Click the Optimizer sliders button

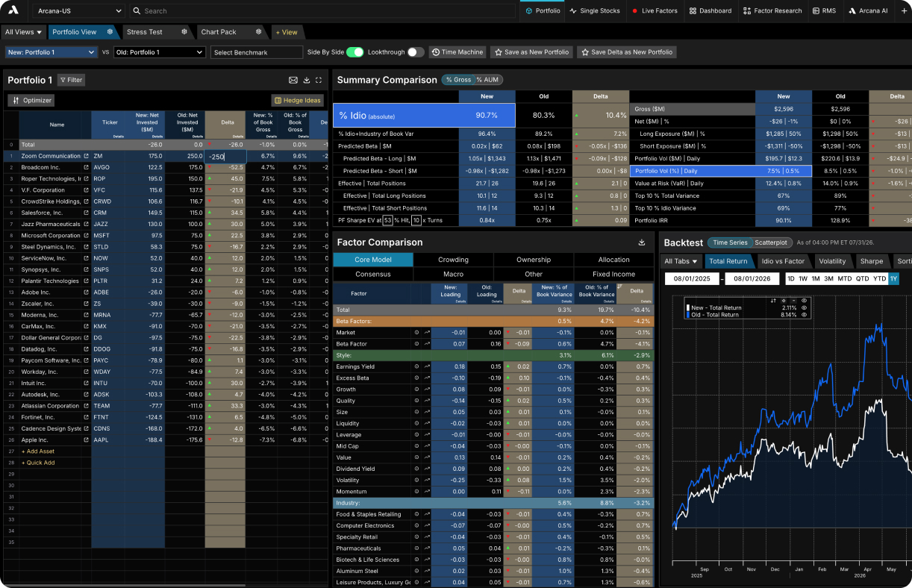tap(30, 100)
